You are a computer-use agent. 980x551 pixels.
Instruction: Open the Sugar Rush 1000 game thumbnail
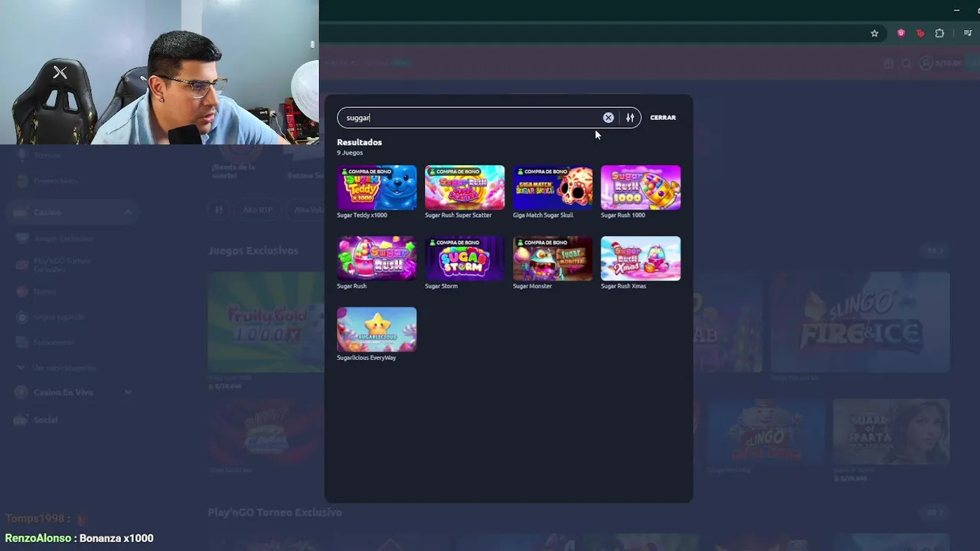pos(641,187)
